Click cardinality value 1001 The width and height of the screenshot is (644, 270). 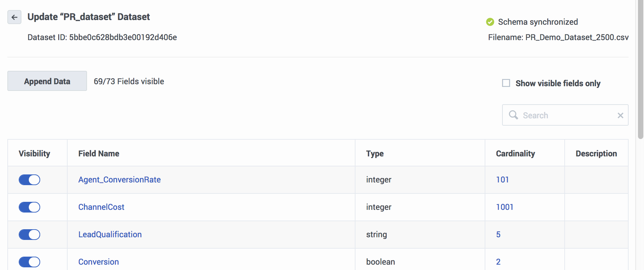pos(505,207)
